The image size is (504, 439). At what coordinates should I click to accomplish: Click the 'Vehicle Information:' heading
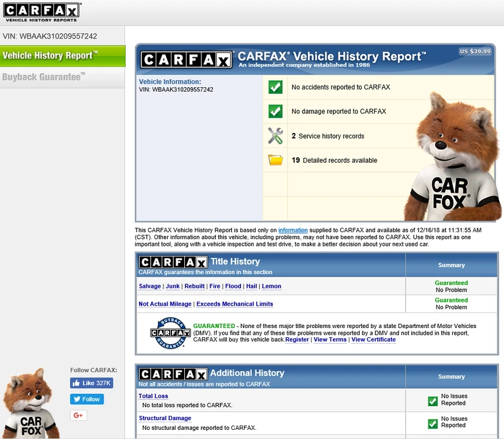[170, 82]
